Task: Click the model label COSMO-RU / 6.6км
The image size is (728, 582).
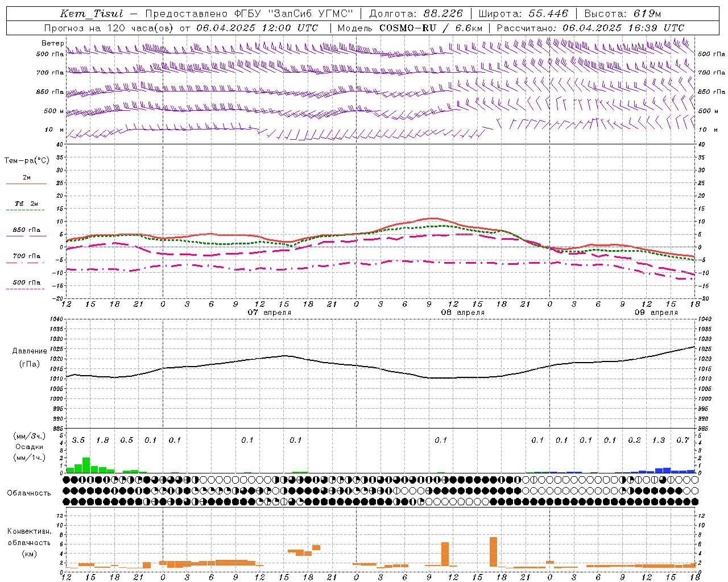Action: [x=431, y=28]
